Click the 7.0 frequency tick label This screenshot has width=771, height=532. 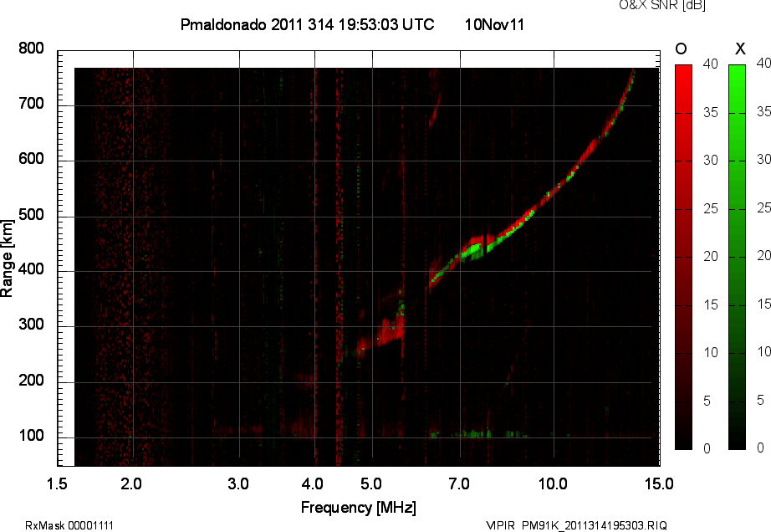point(459,483)
